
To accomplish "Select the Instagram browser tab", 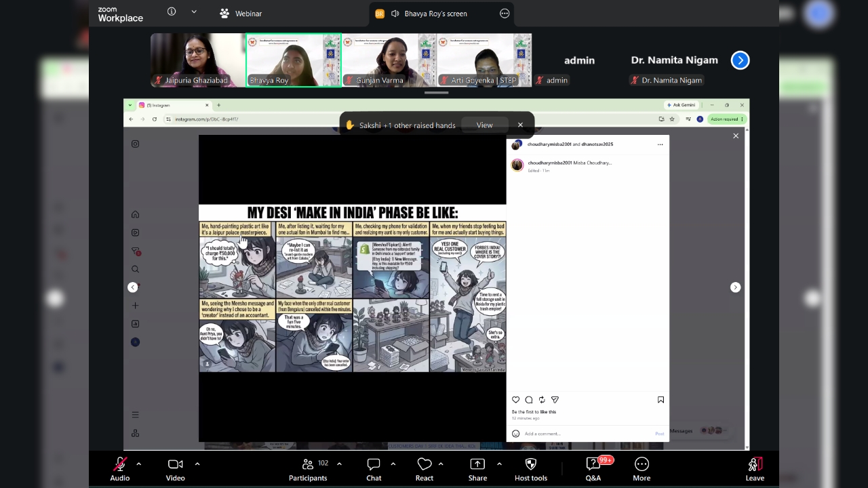I will [174, 105].
